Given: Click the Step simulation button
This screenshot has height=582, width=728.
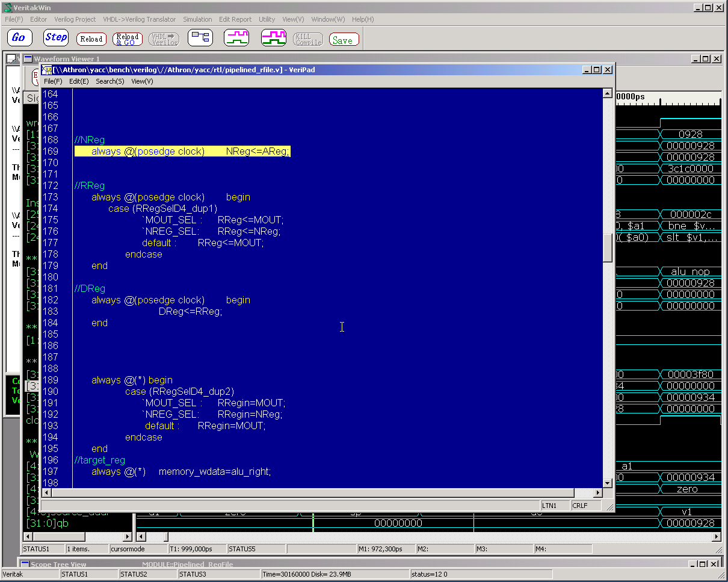Looking at the screenshot, I should click(56, 37).
